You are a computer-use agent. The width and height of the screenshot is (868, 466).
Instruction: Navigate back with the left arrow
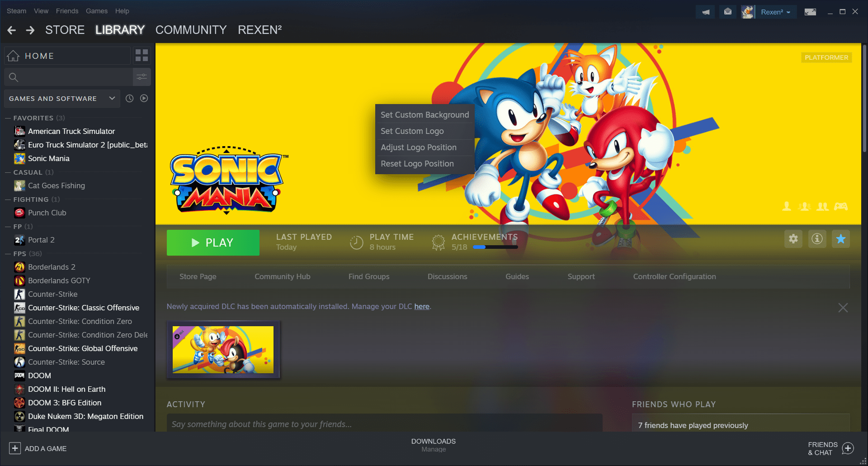tap(11, 30)
